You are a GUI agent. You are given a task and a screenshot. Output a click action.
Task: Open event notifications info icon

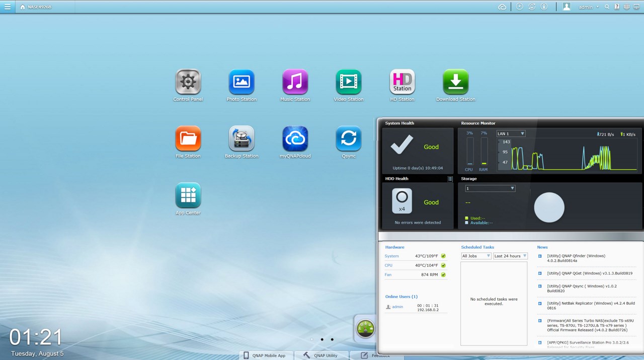(x=544, y=7)
